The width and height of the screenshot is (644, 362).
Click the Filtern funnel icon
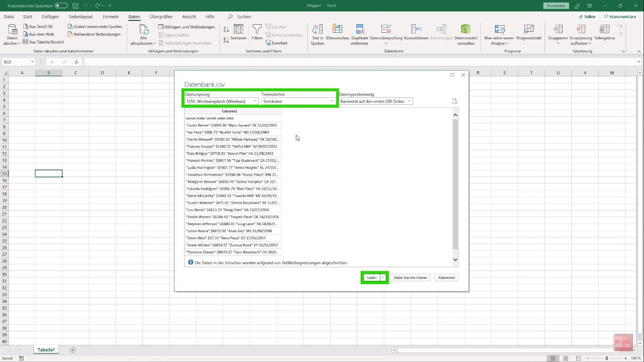(257, 30)
